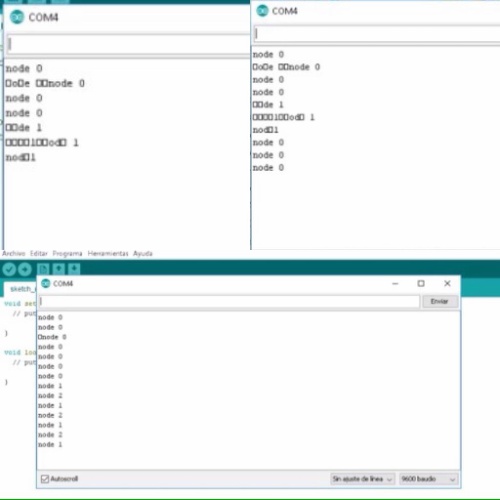The image size is (500, 500).
Task: Click the 'Onode 0' garbled line in bottom monitor
Action: tap(52, 337)
